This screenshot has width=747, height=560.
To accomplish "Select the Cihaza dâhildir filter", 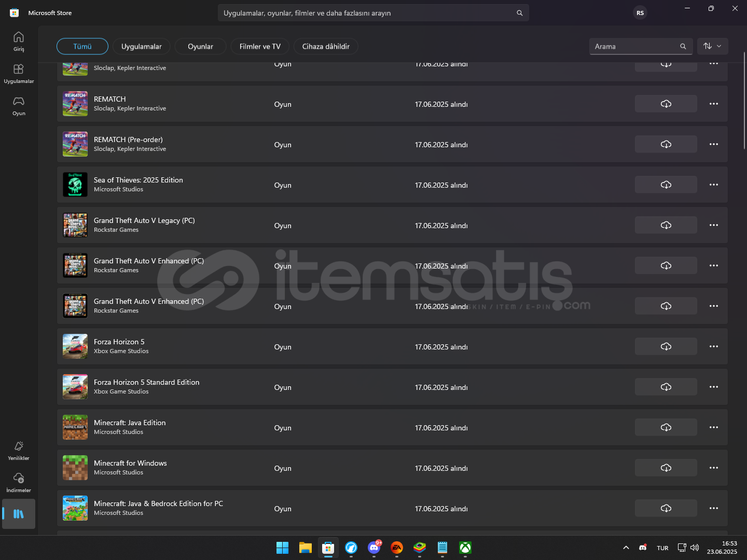I will pyautogui.click(x=326, y=46).
